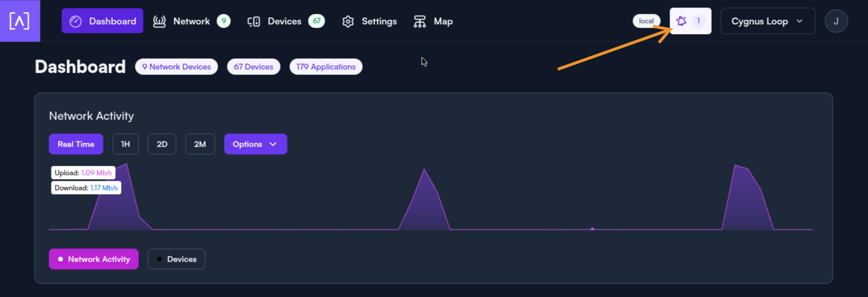Select the 2M time range button

[200, 144]
